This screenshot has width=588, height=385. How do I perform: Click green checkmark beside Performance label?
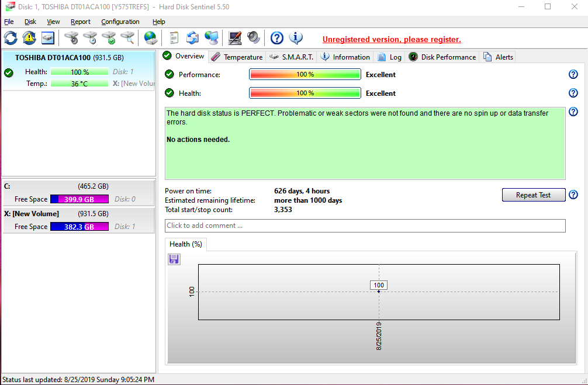pyautogui.click(x=170, y=74)
